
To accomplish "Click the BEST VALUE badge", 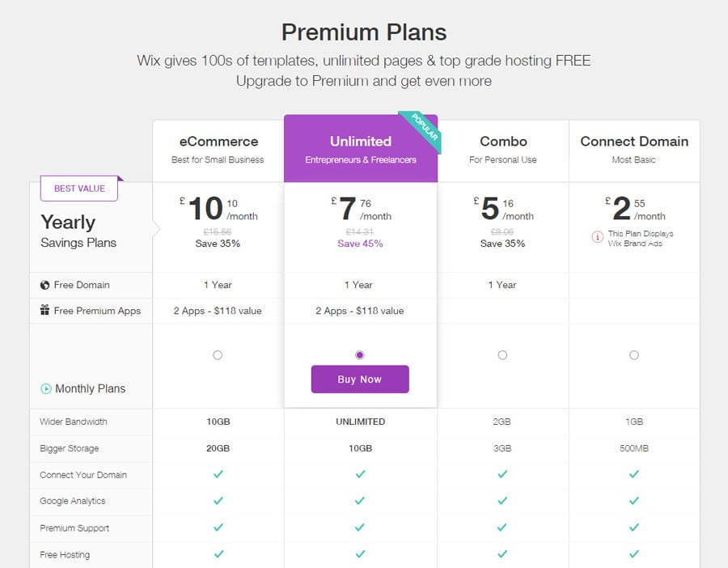I will [x=78, y=188].
